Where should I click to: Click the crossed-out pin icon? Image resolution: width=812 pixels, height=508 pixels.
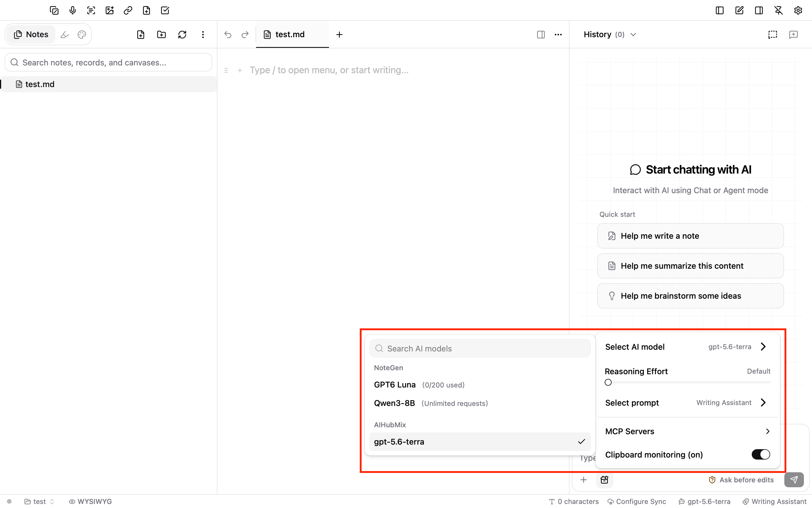pyautogui.click(x=778, y=10)
